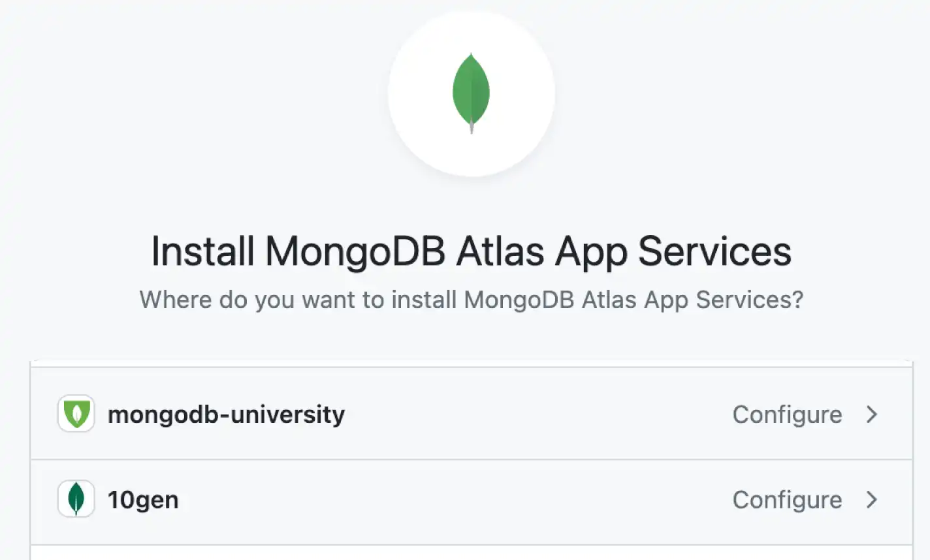
Task: Expand the chevron beside 10gen Configure
Action: point(872,500)
